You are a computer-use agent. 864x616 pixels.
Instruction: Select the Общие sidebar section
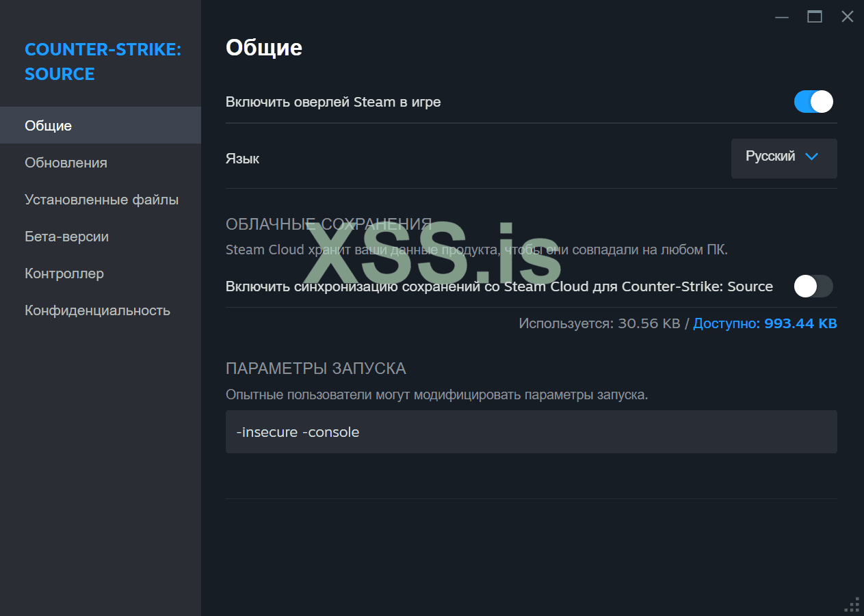(x=49, y=126)
